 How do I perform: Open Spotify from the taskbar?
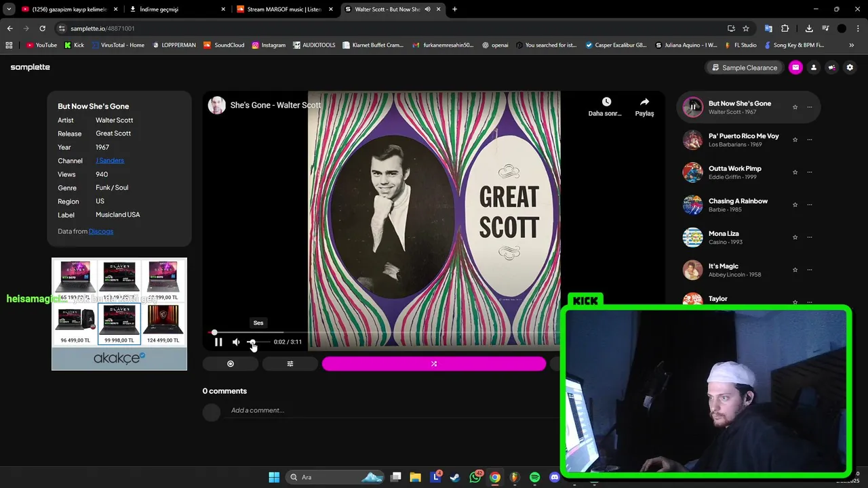click(x=534, y=477)
